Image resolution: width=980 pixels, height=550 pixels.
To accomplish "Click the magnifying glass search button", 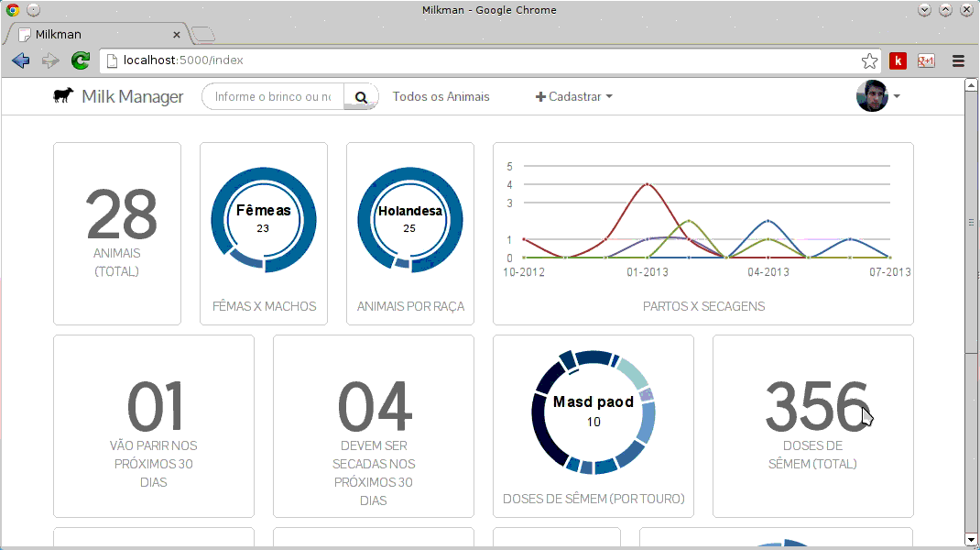I will [x=361, y=97].
